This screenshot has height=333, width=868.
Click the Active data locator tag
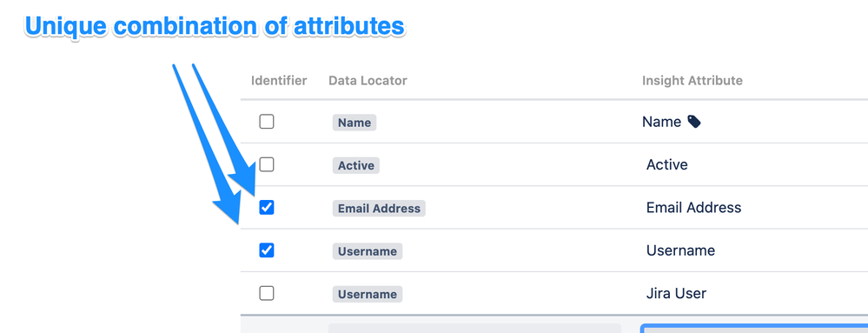[356, 165]
